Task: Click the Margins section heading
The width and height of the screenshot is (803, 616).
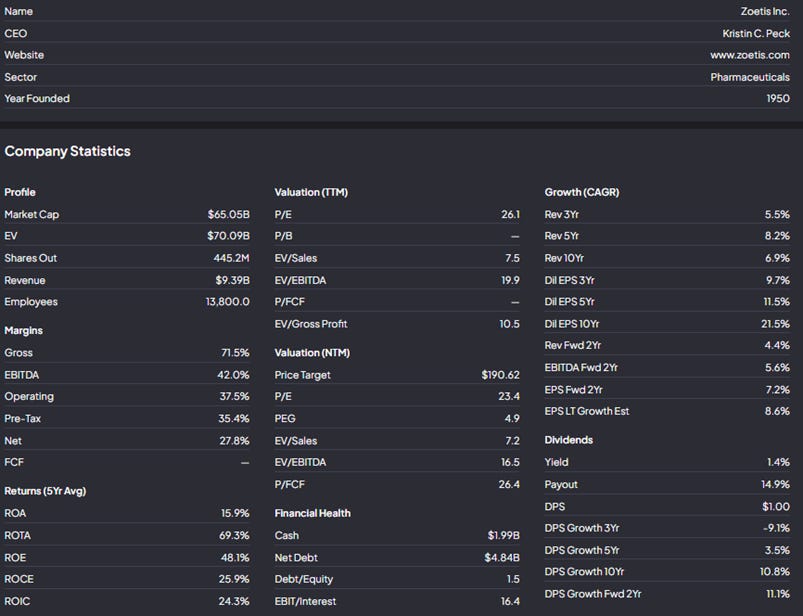Action: [x=24, y=330]
